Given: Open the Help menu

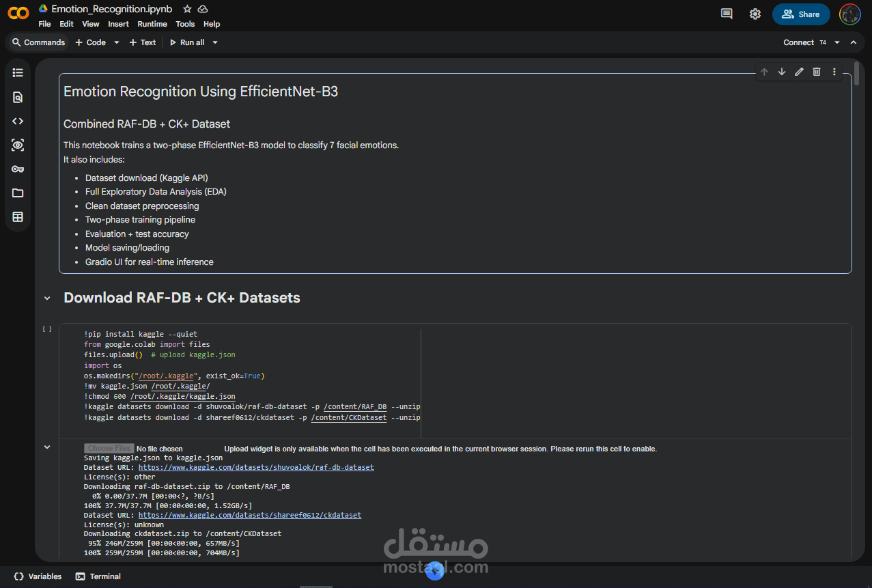Looking at the screenshot, I should (x=212, y=24).
